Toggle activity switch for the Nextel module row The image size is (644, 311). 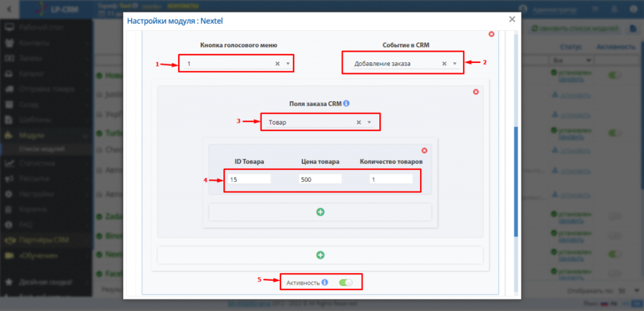614,255
